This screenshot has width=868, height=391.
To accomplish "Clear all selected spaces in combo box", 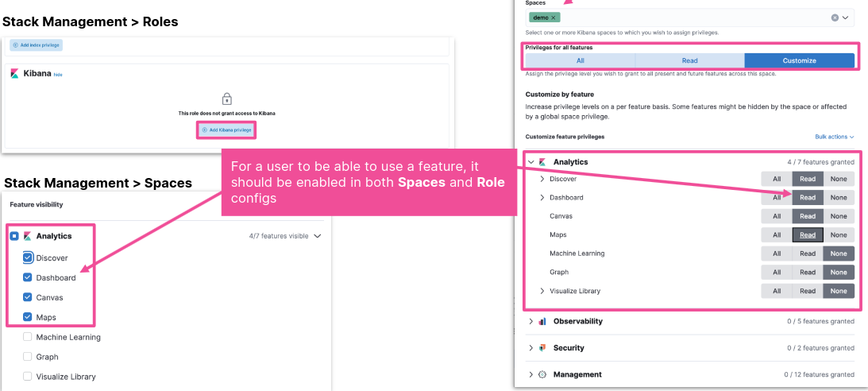I will (835, 17).
